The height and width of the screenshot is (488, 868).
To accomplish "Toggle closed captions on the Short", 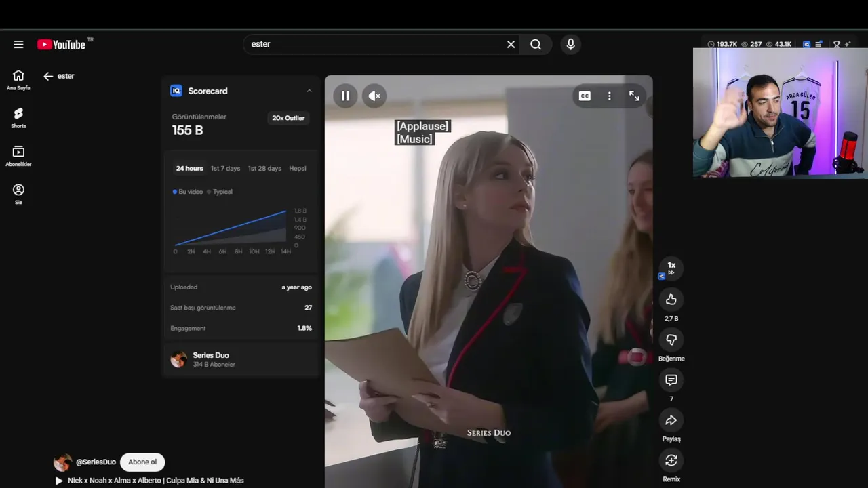I will point(585,96).
